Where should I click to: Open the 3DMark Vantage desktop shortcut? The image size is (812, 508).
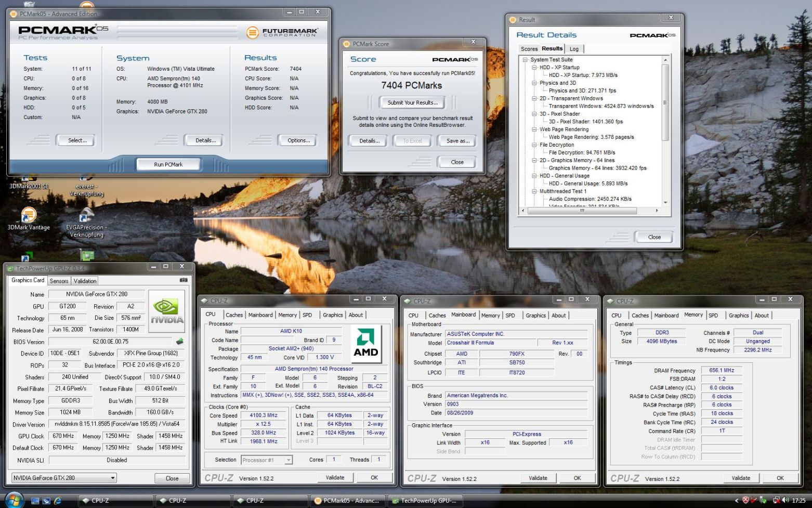pos(29,219)
